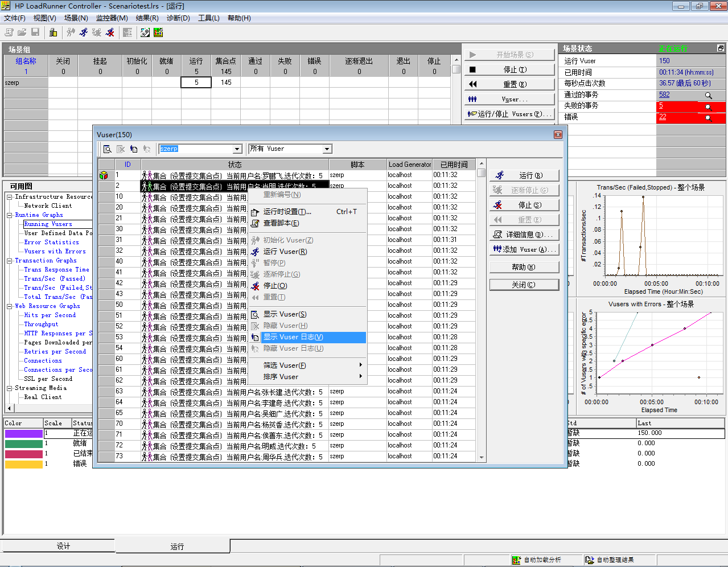The width and height of the screenshot is (728, 567).
Task: Select 显示 Vuser 日志(V) in context menu
Action: pyautogui.click(x=307, y=337)
